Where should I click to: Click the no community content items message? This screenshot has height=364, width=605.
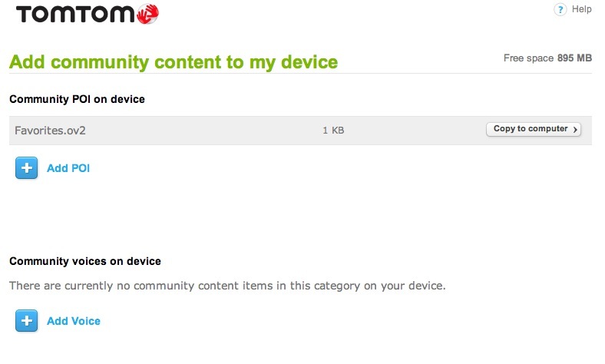pos(227,286)
